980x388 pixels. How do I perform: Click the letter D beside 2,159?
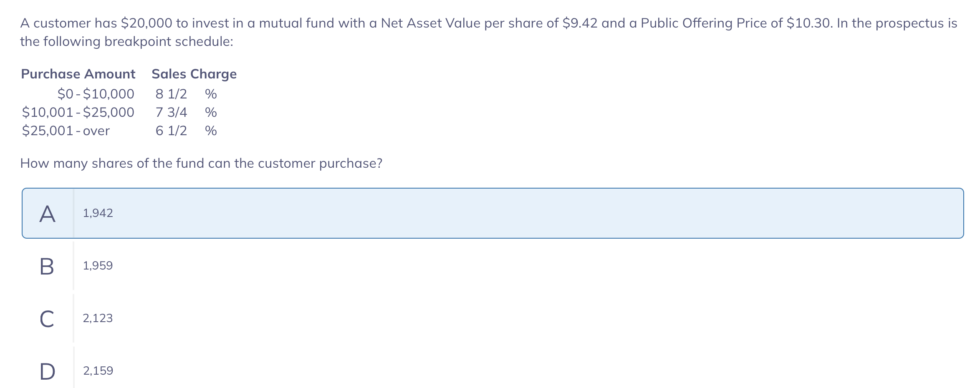click(47, 370)
